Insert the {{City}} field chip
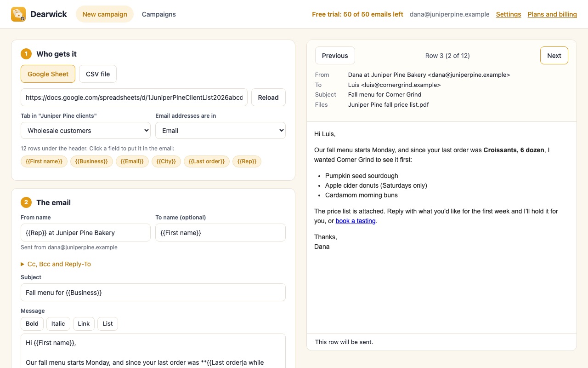This screenshot has width=588, height=368. coord(166,161)
